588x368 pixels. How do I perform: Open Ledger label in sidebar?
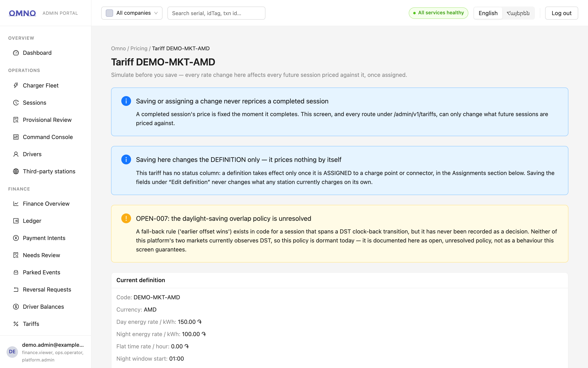(32, 221)
